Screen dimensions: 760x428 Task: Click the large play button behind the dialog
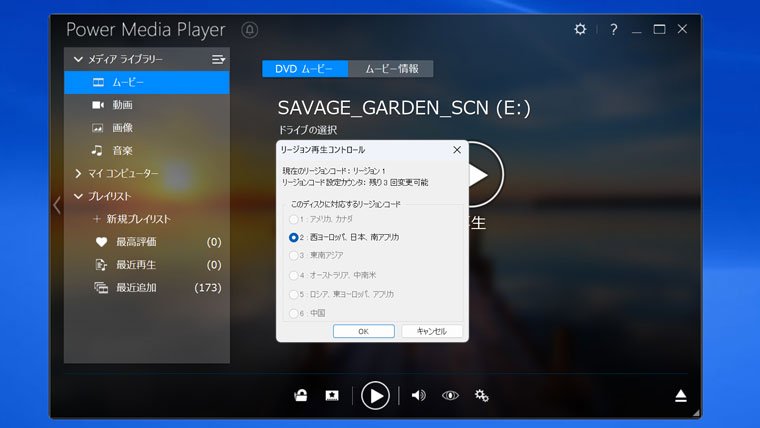point(485,174)
